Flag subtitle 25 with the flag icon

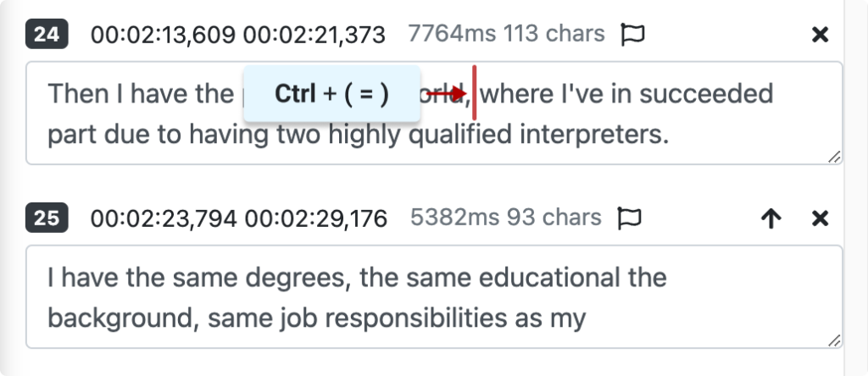(630, 218)
